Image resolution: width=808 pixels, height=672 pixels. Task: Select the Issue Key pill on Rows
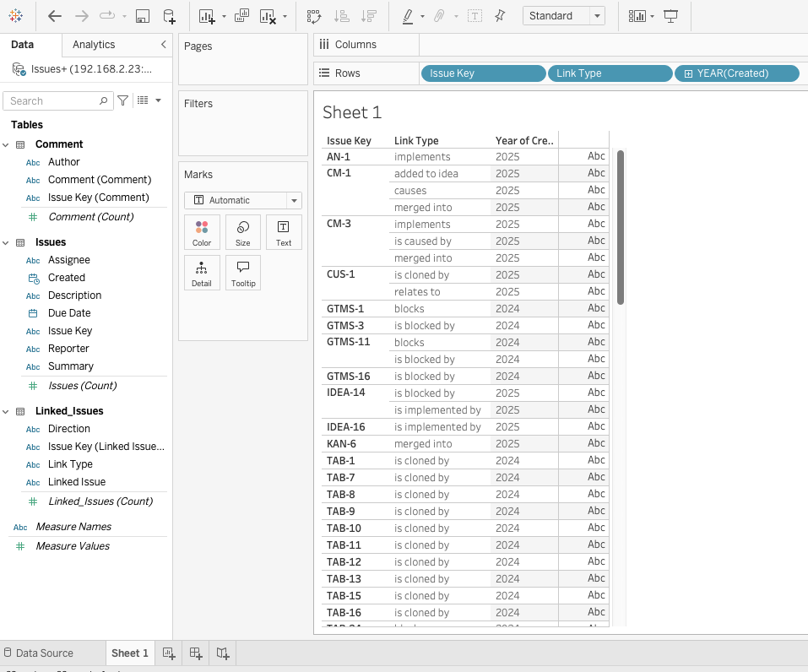[x=483, y=73]
